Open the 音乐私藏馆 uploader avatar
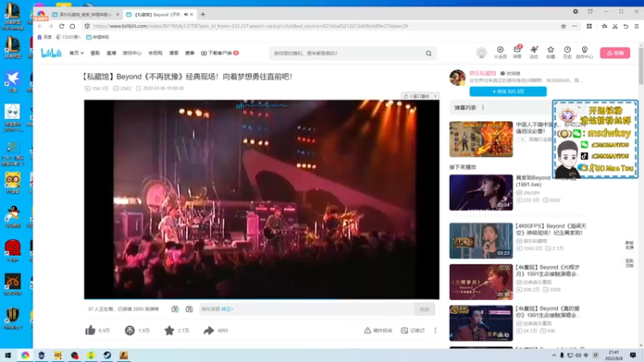644x362 pixels. pos(457,77)
